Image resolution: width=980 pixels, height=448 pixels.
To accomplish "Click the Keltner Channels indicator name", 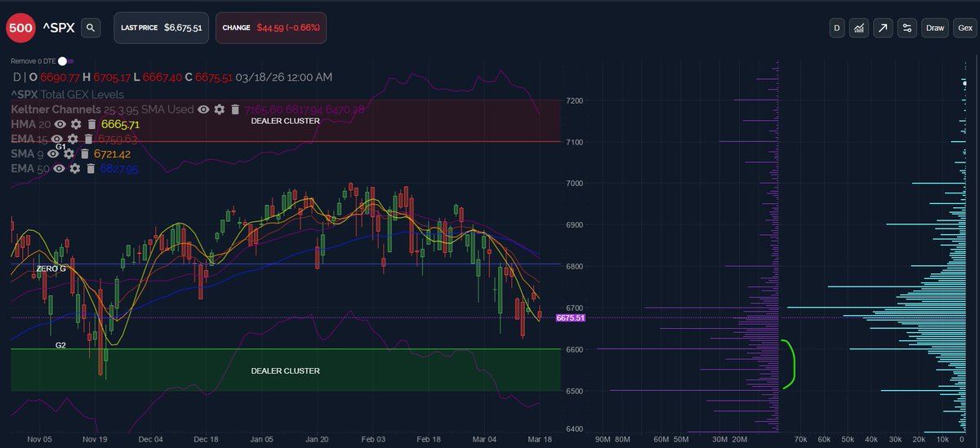I will (x=56, y=109).
